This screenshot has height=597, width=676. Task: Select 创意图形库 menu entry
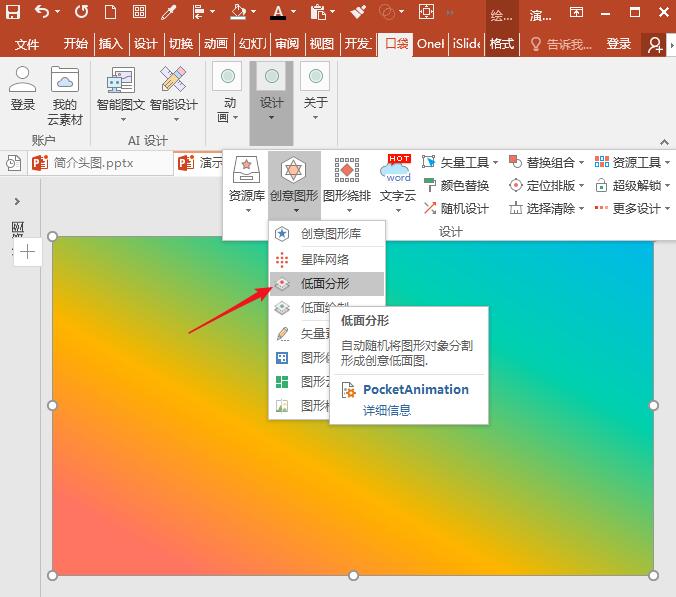pos(330,233)
